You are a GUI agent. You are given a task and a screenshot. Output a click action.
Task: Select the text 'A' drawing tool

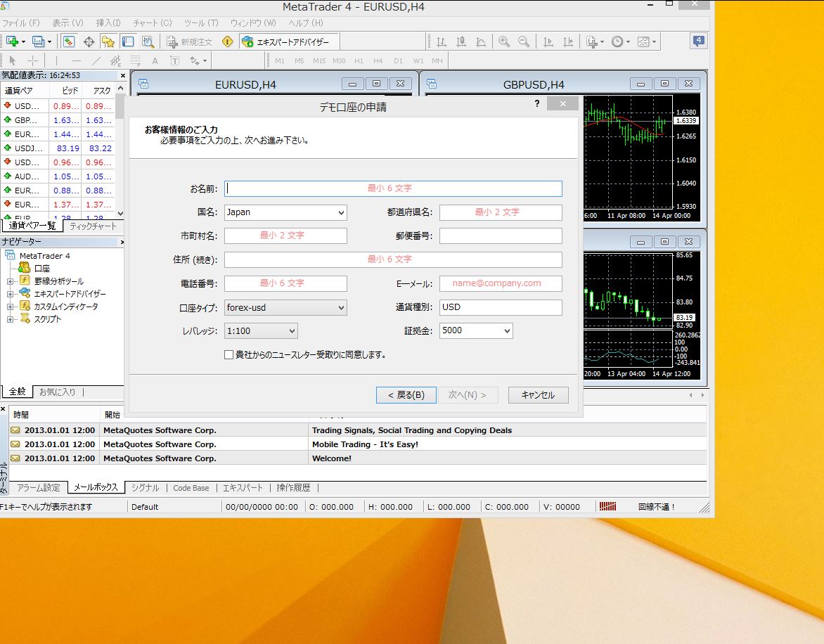[155, 61]
